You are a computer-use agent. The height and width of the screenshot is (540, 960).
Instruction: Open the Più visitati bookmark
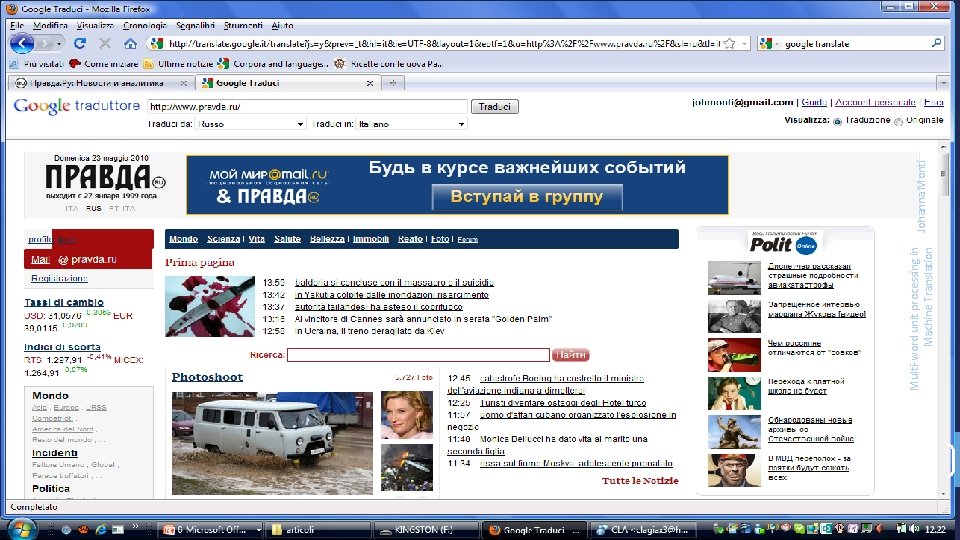click(x=37, y=64)
